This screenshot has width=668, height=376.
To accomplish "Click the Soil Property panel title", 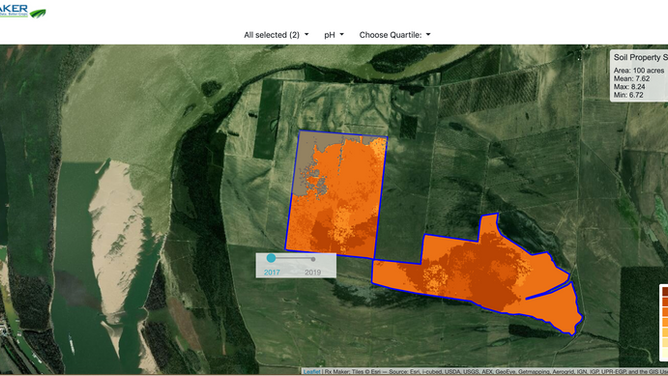I will pyautogui.click(x=640, y=57).
